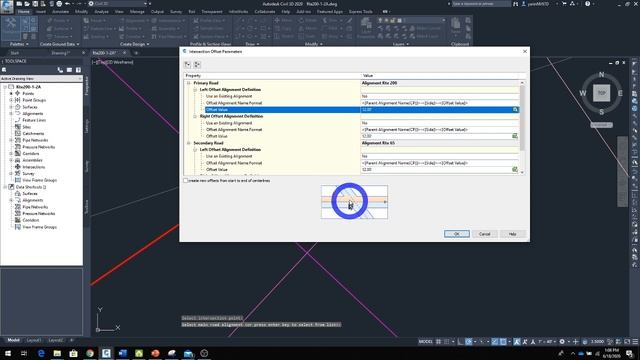This screenshot has height=360, width=640.
Task: Open the Active Drawing View dropdown
Action: 41,78
